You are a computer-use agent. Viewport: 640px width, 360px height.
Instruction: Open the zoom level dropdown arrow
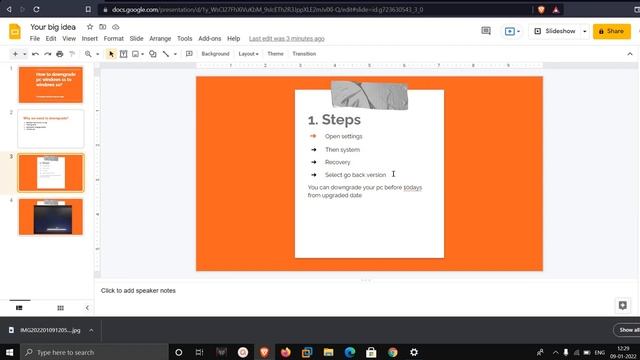coord(98,54)
